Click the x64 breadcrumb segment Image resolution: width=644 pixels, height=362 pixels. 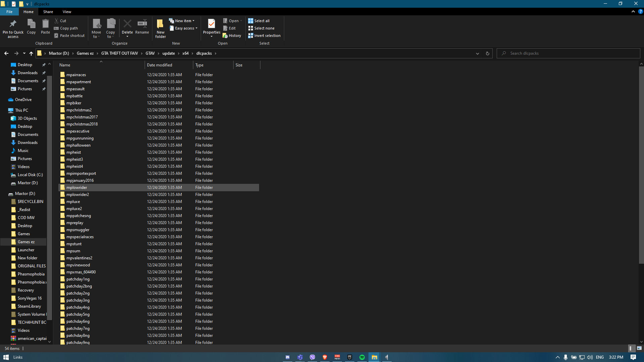[x=186, y=53]
